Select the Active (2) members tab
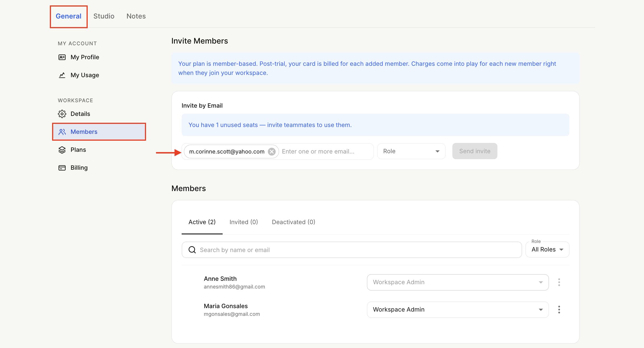The image size is (644, 348). click(x=202, y=222)
